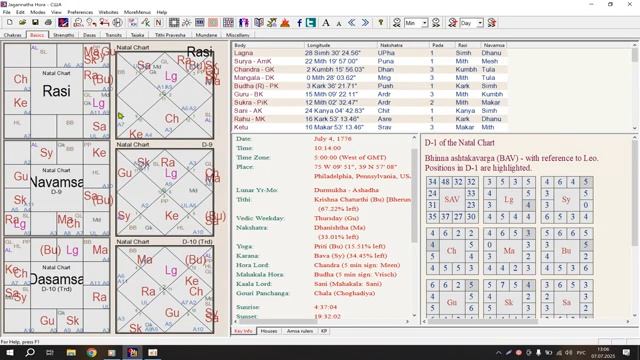This screenshot has height=360, width=640.
Task: Click the Facebook share icon
Action: [299, 23]
